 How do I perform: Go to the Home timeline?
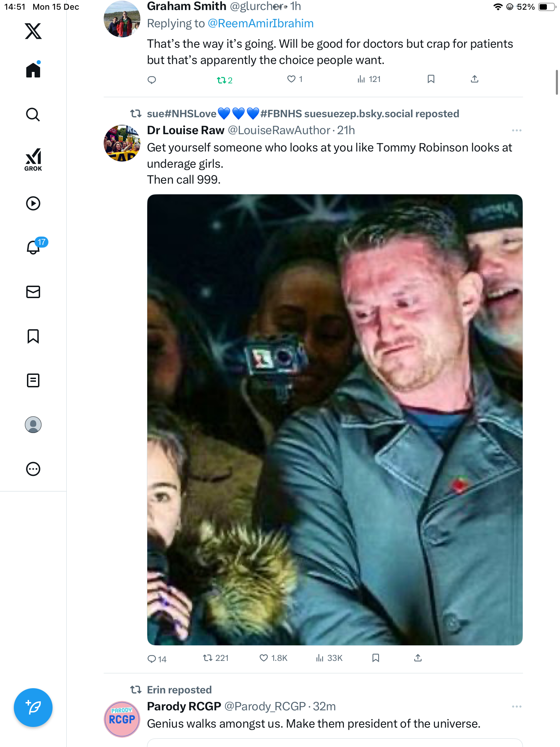pyautogui.click(x=33, y=70)
